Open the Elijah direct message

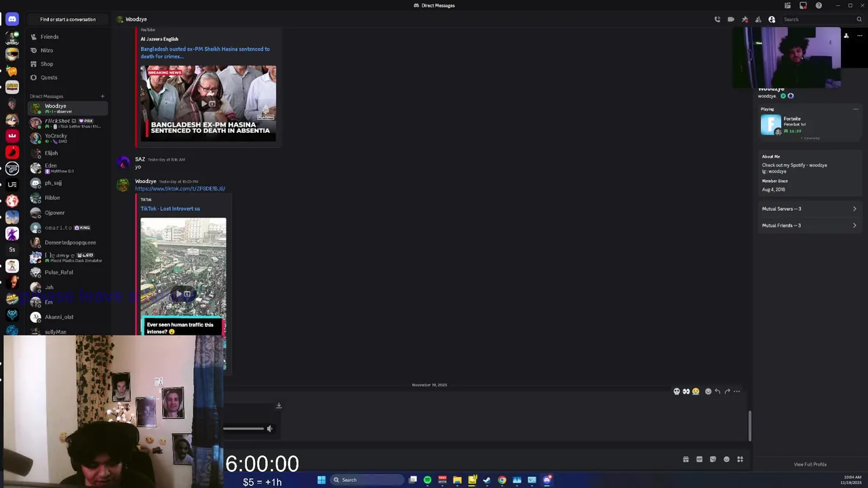[x=68, y=153]
